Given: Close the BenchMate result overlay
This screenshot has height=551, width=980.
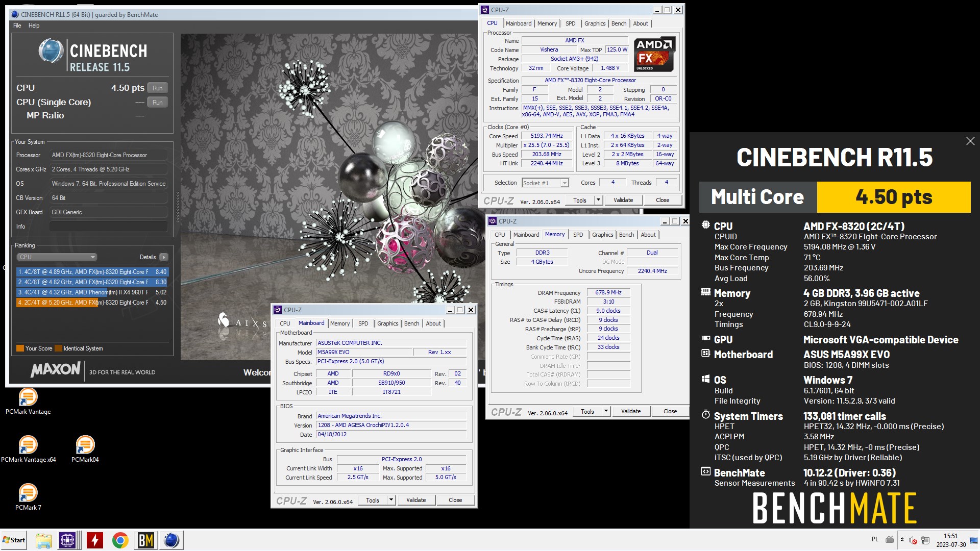Looking at the screenshot, I should 970,141.
